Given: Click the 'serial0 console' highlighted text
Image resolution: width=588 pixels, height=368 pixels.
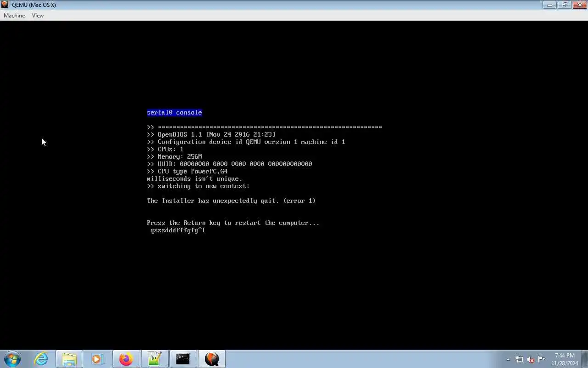Looking at the screenshot, I should coord(174,112).
